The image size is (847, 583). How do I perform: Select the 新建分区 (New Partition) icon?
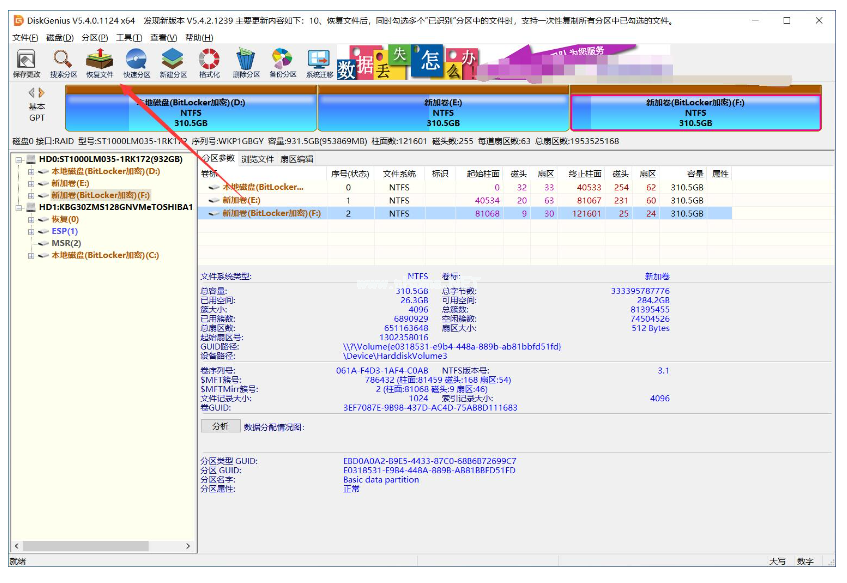(x=173, y=63)
